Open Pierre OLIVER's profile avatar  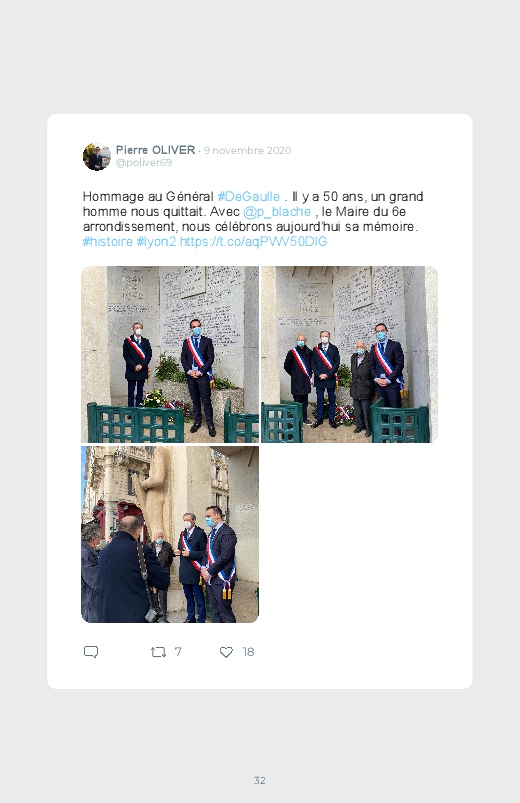point(96,156)
